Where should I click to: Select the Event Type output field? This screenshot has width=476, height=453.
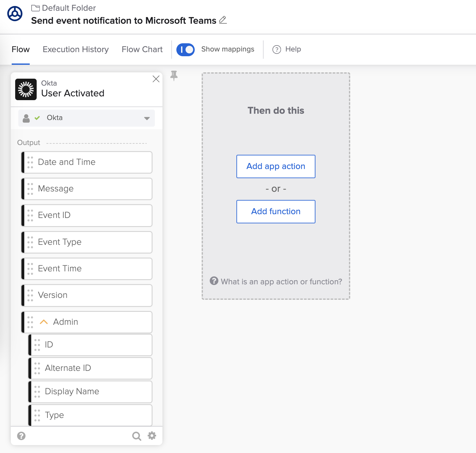pyautogui.click(x=87, y=242)
